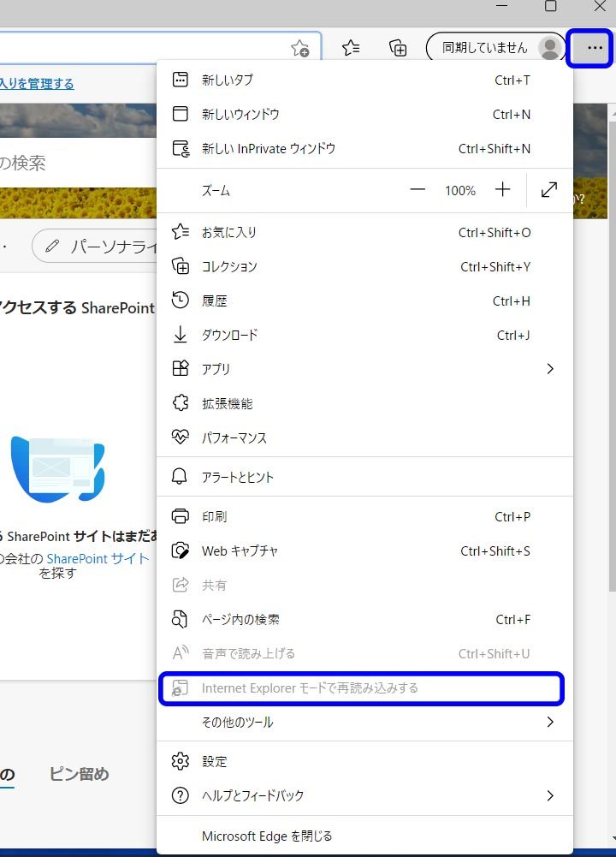Click the 100% zoom value
The width and height of the screenshot is (616, 857).
click(x=459, y=191)
